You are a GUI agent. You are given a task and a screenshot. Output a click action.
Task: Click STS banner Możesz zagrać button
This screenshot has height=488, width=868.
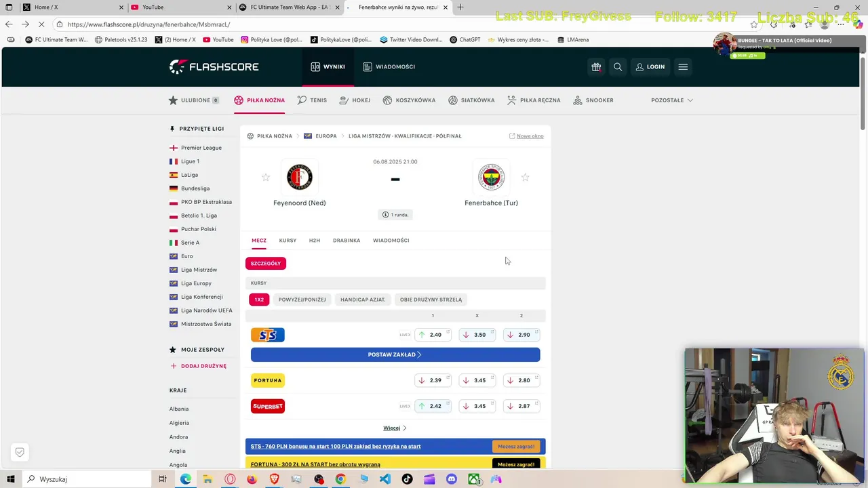(x=516, y=447)
